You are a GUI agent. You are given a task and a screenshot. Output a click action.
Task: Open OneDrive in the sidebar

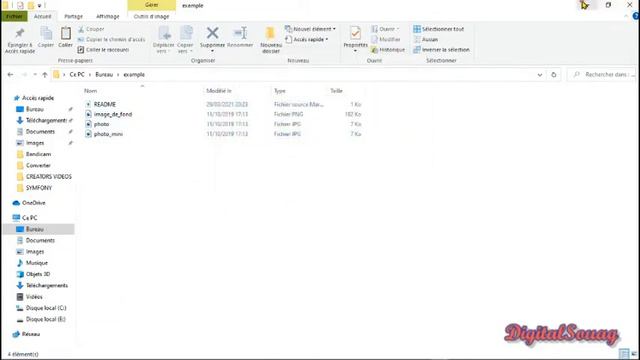coord(33,203)
